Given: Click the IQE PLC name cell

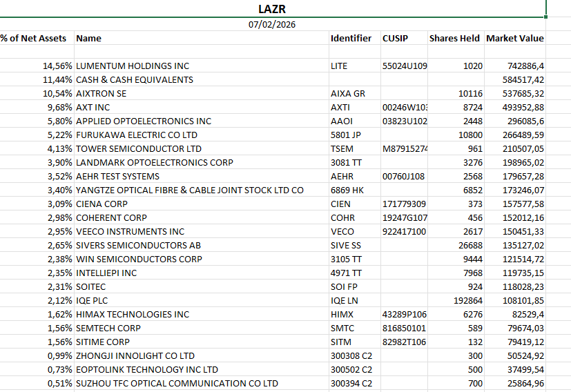Looking at the screenshot, I should [202, 301].
